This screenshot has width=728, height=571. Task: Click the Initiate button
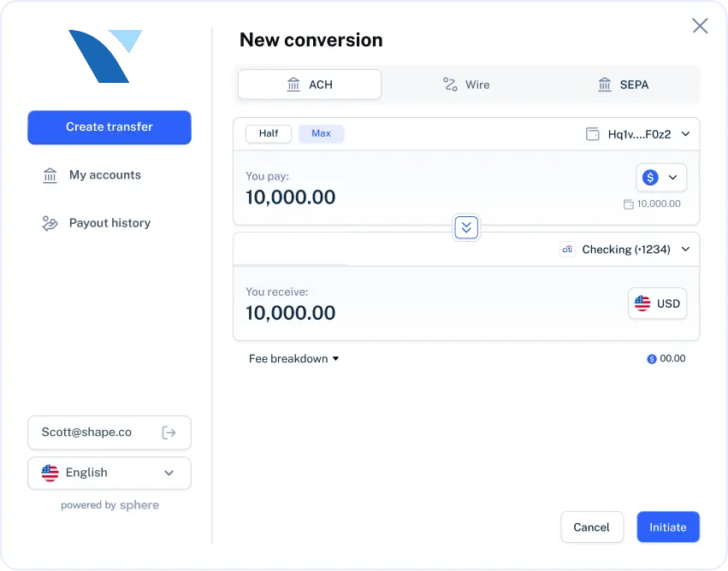coord(667,527)
